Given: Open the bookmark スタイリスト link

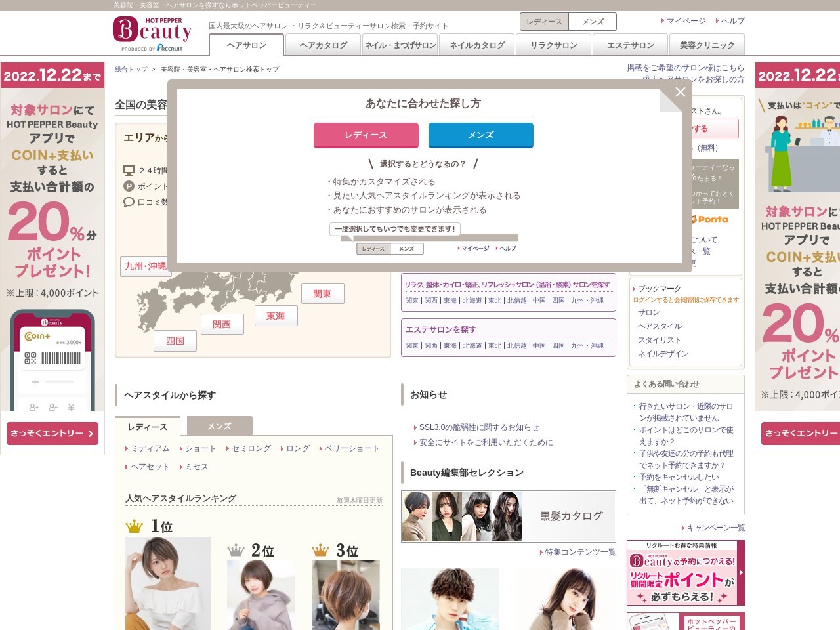Looking at the screenshot, I should tap(660, 340).
